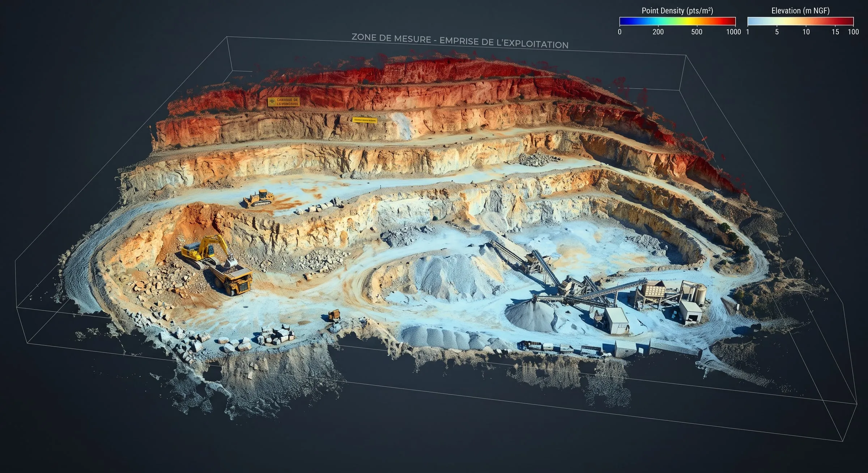Click the 500 tick on Point Density scale

point(697,32)
